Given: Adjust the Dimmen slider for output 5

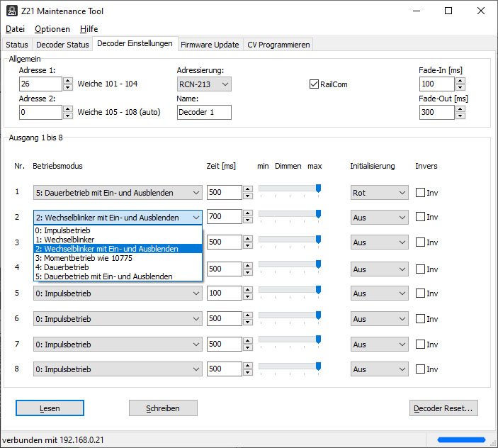Looking at the screenshot, I should [x=318, y=289].
